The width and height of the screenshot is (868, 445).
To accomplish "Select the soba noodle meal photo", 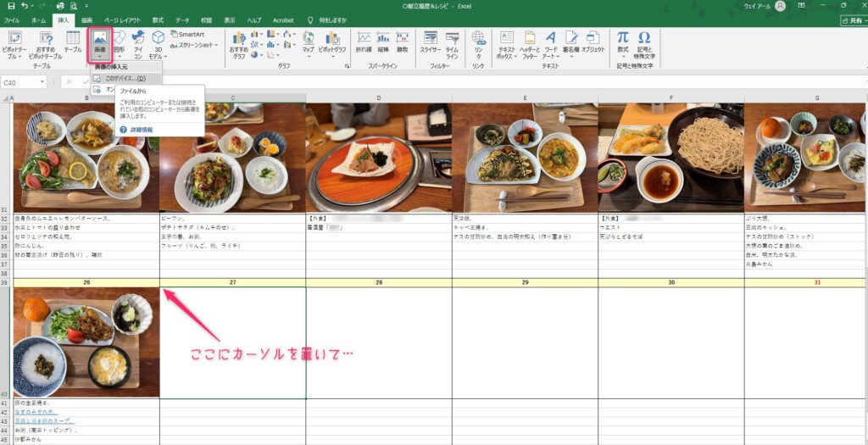I will [670, 157].
